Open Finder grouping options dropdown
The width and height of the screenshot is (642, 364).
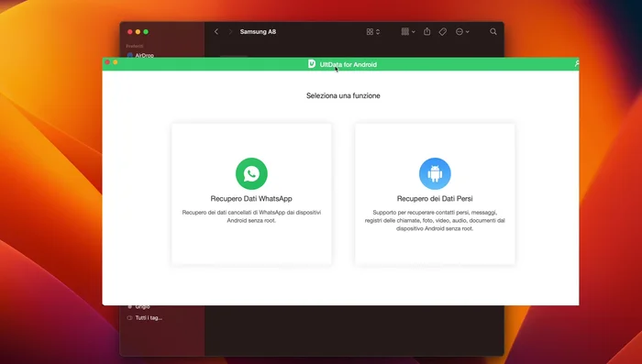click(x=408, y=31)
